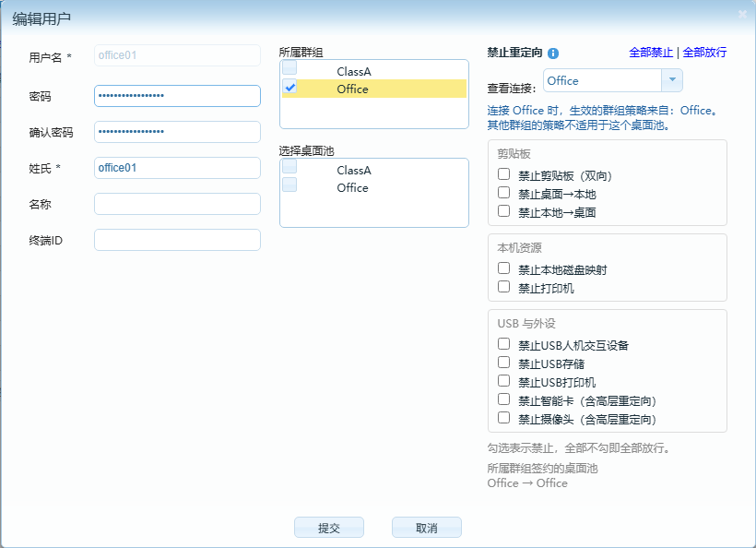Enable 禁止摄像头（含高层重定向）
Viewport: 756px width, 548px height.
pyautogui.click(x=503, y=418)
